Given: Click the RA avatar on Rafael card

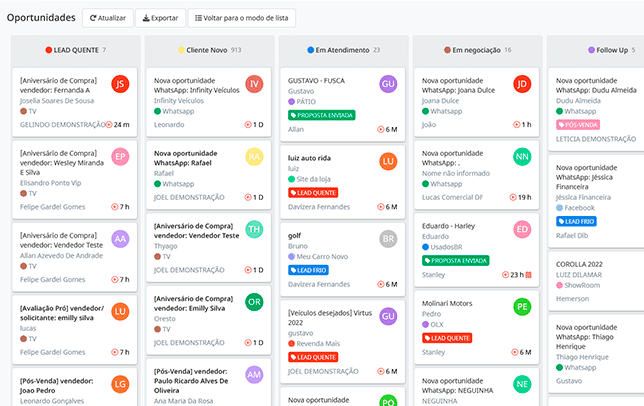Looking at the screenshot, I should (254, 157).
